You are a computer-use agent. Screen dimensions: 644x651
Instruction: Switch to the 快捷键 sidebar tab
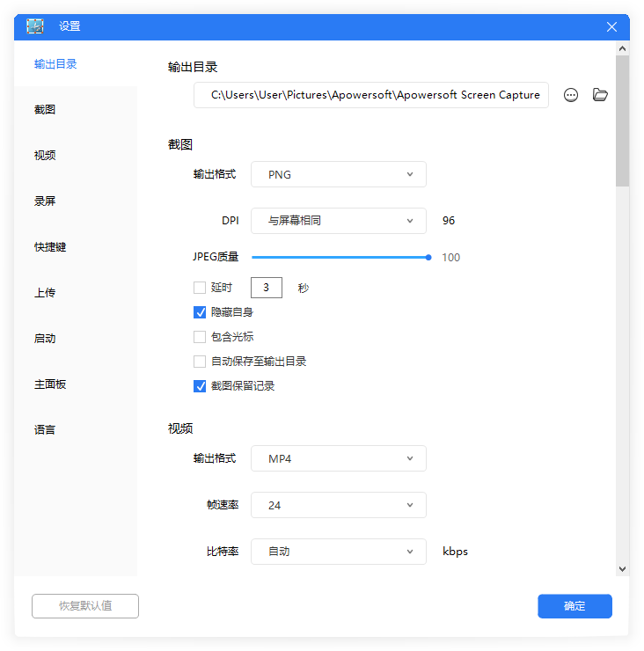point(50,247)
